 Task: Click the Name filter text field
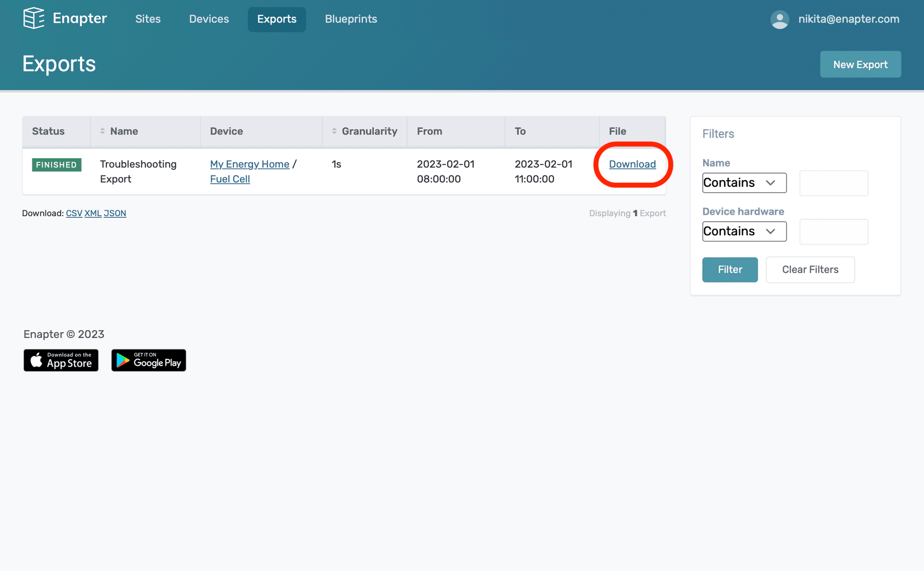tap(833, 183)
